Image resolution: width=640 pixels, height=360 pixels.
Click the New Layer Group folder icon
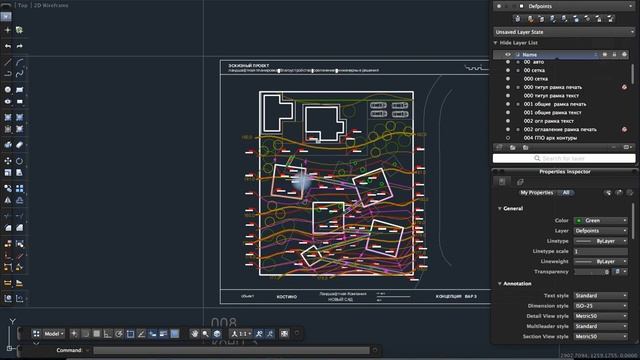click(513, 147)
